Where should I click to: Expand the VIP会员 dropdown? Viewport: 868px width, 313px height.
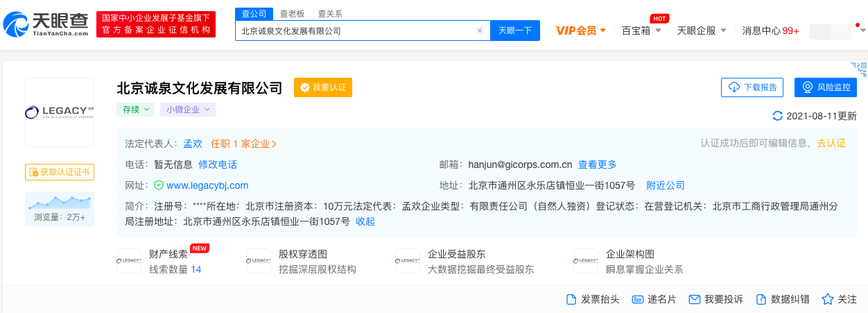click(581, 31)
